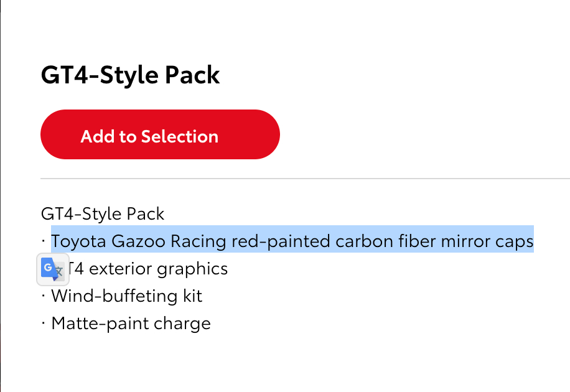Click the bullet before Matte-paint charge

pos(44,324)
